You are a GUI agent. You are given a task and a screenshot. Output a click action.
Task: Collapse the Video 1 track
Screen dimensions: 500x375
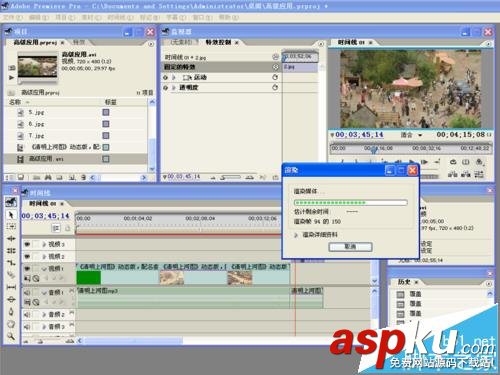click(44, 268)
